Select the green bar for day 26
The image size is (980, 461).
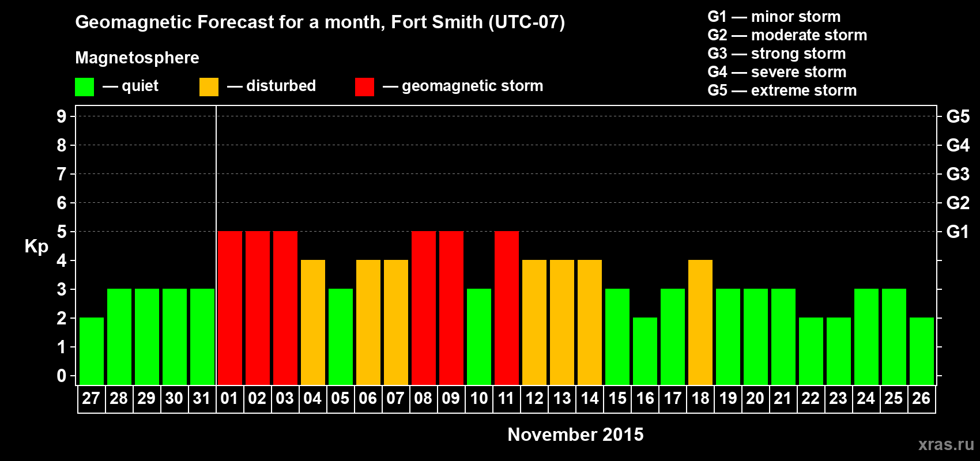coord(922,352)
